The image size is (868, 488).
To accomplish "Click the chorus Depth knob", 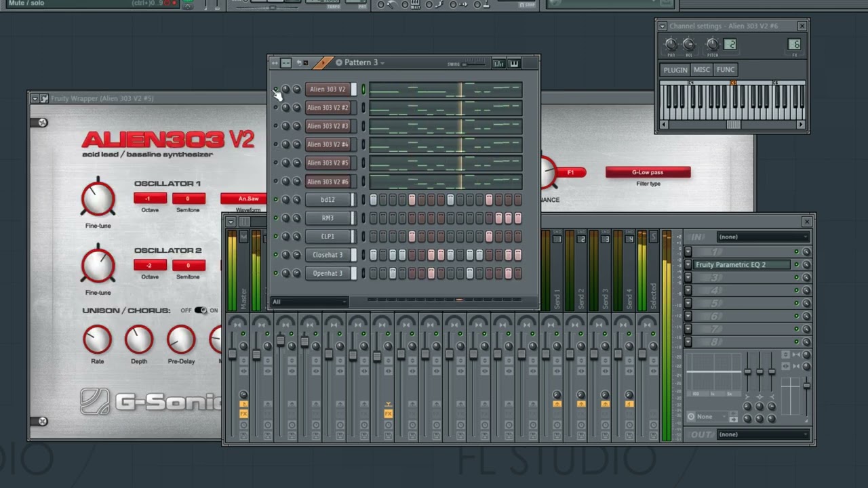I will (139, 340).
